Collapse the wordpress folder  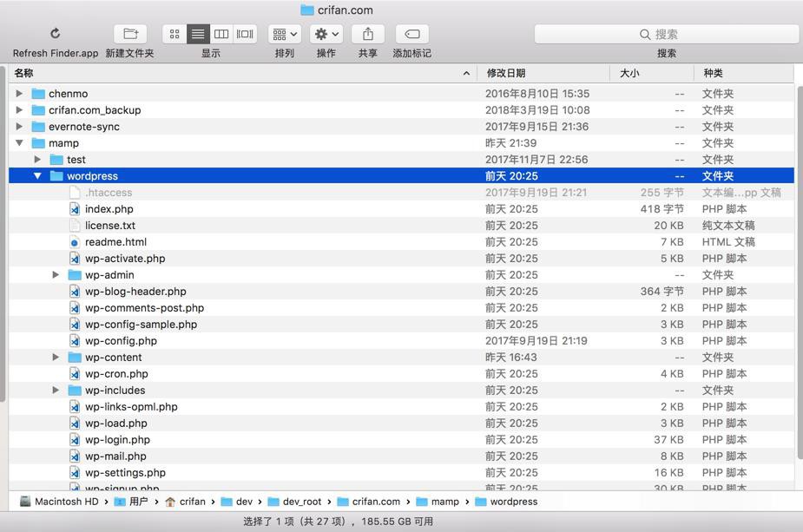(37, 175)
